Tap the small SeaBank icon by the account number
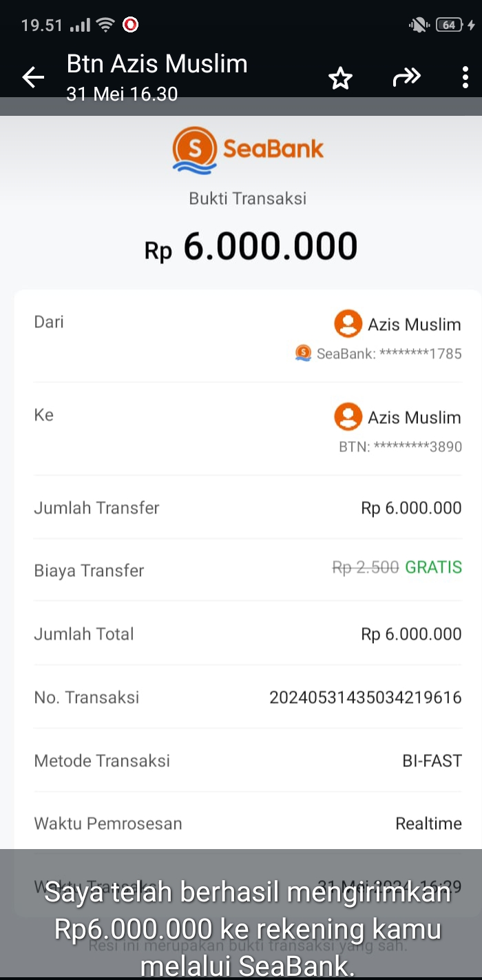482x980 pixels. point(303,354)
